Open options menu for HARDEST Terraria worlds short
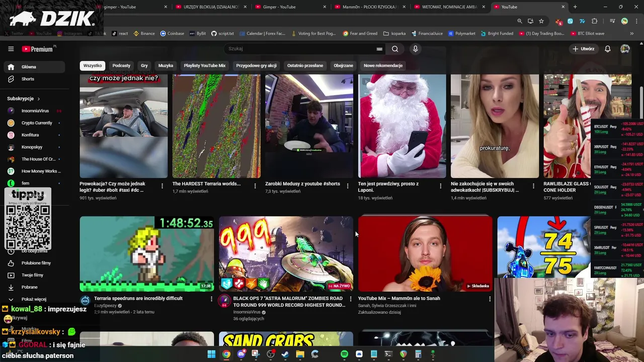 click(255, 186)
